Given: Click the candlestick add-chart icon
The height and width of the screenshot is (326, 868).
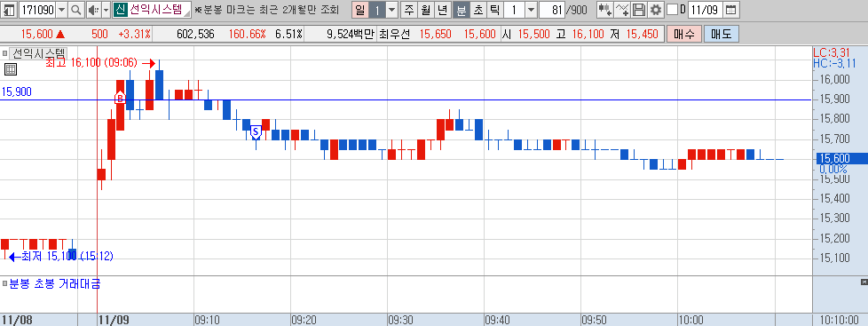Looking at the screenshot, I should (x=605, y=10).
